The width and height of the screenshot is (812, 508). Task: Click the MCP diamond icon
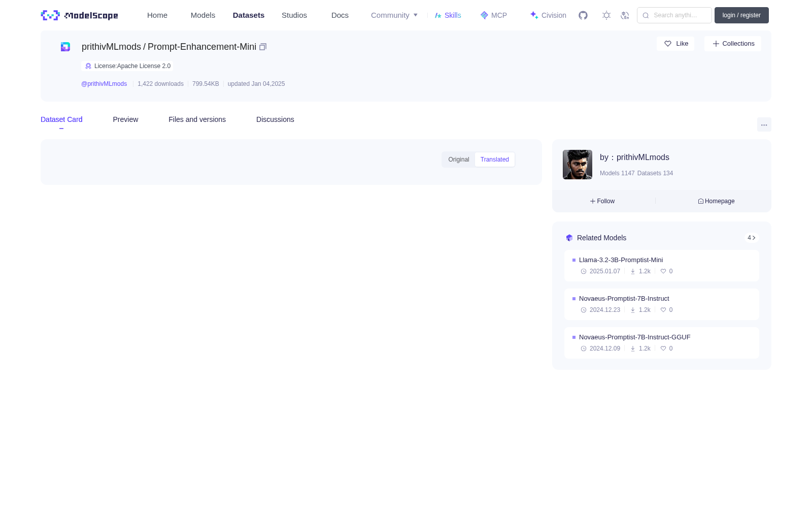point(484,15)
